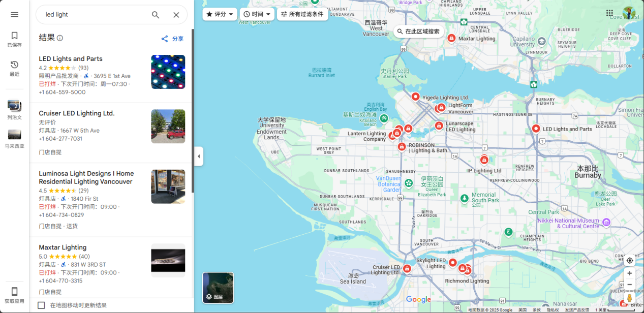Image resolution: width=644 pixels, height=313 pixels.
Task: Open Recents (最近) history
Action: pyautogui.click(x=14, y=68)
